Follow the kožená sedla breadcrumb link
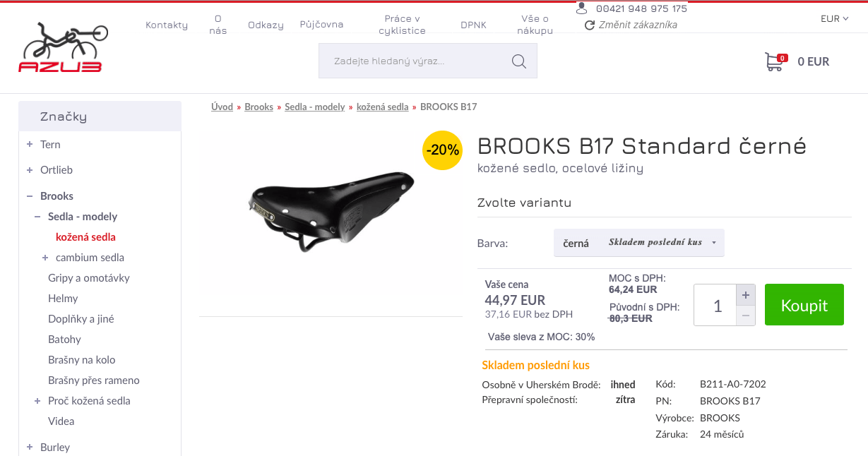Image resolution: width=868 pixels, height=456 pixels. [382, 107]
